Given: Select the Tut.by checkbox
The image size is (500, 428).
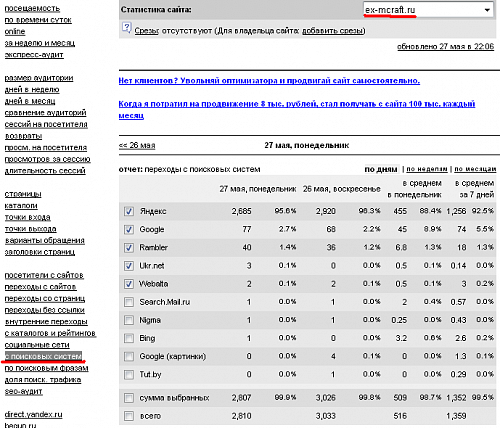Looking at the screenshot, I should 129,375.
